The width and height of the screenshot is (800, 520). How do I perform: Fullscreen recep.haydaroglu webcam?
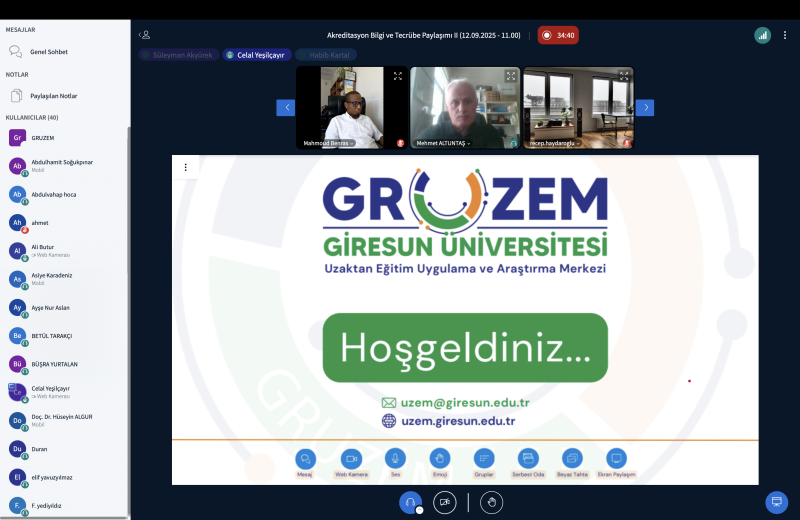pyautogui.click(x=624, y=76)
